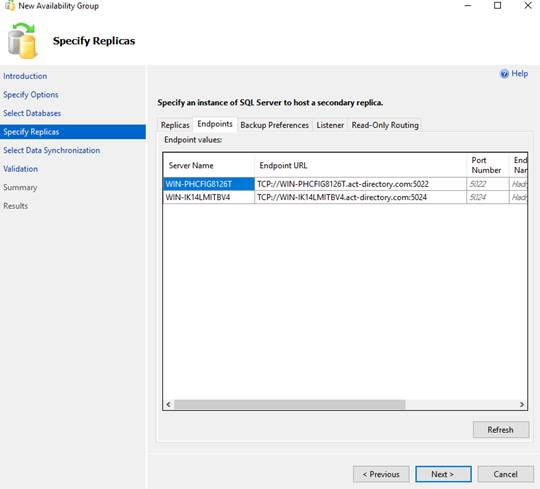Image resolution: width=540 pixels, height=489 pixels.
Task: Click the port number 5022 cell
Action: (x=488, y=184)
